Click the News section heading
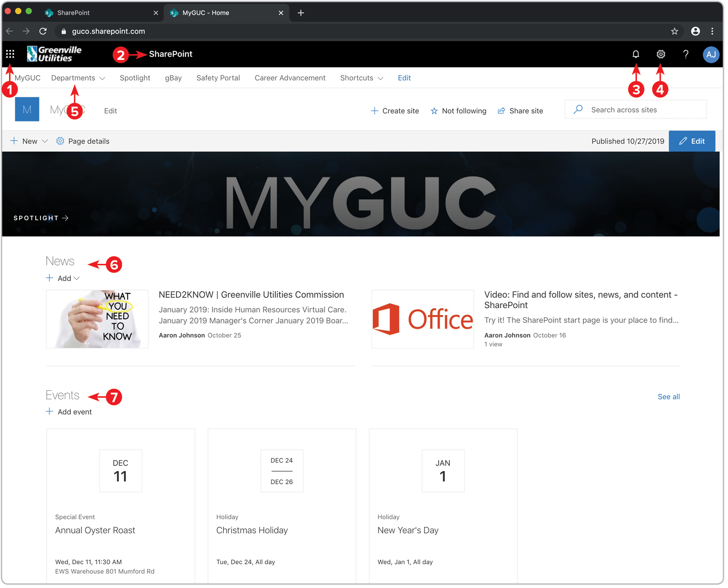The image size is (728, 588). point(60,261)
